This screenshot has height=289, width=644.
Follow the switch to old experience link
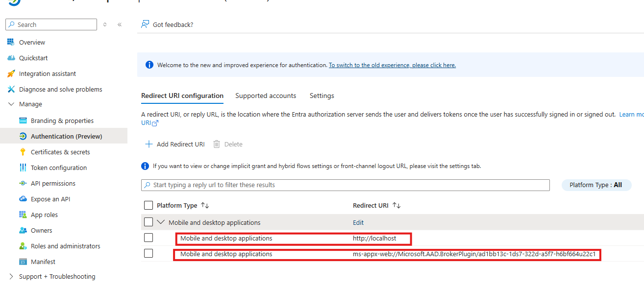pos(392,65)
